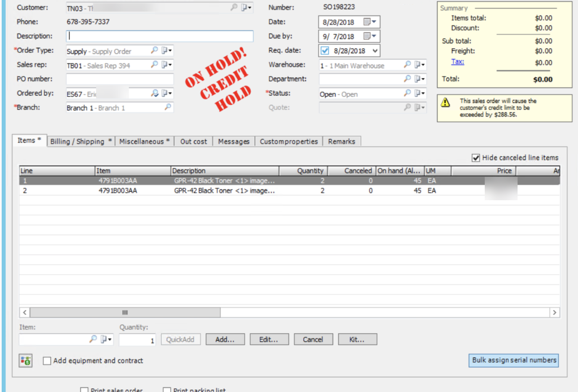Click Cancel line button
Viewport: 578px width, 392px height.
click(313, 340)
